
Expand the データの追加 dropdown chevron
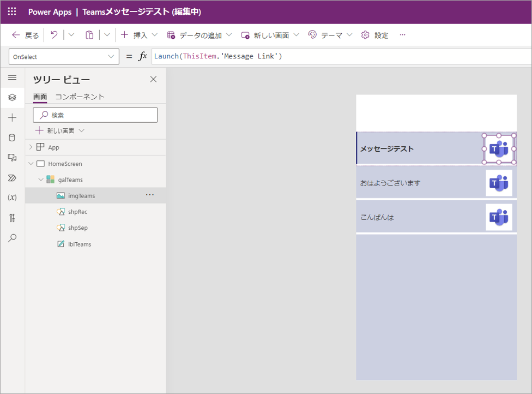[x=229, y=34]
